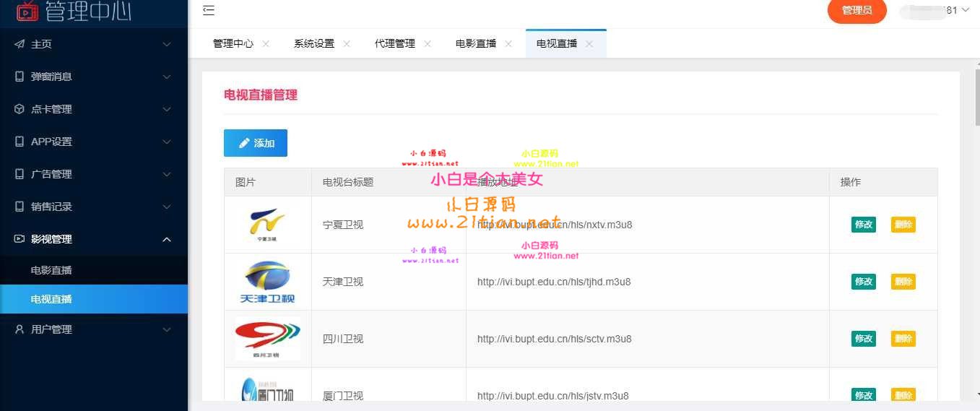Click the 广告管理 menu icon

tap(19, 174)
